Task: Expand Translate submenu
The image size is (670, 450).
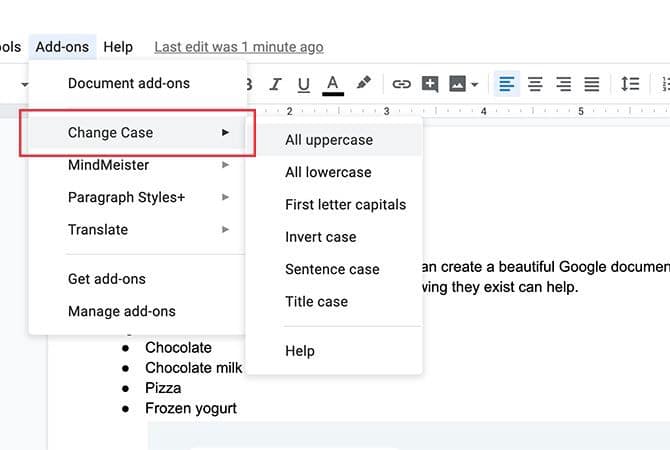Action: click(138, 230)
